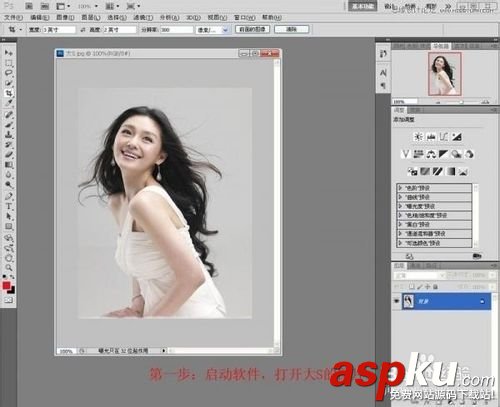Select the Blur tool

coord(8,175)
